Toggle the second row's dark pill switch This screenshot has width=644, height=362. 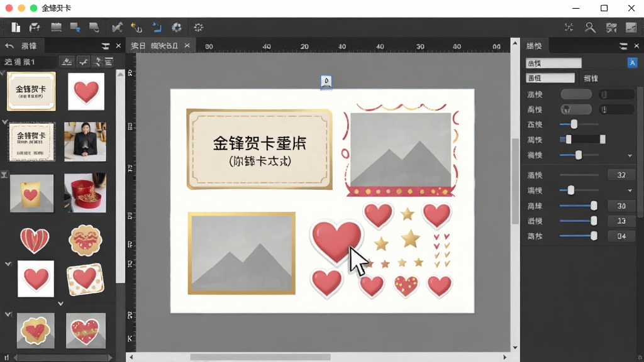tap(616, 109)
